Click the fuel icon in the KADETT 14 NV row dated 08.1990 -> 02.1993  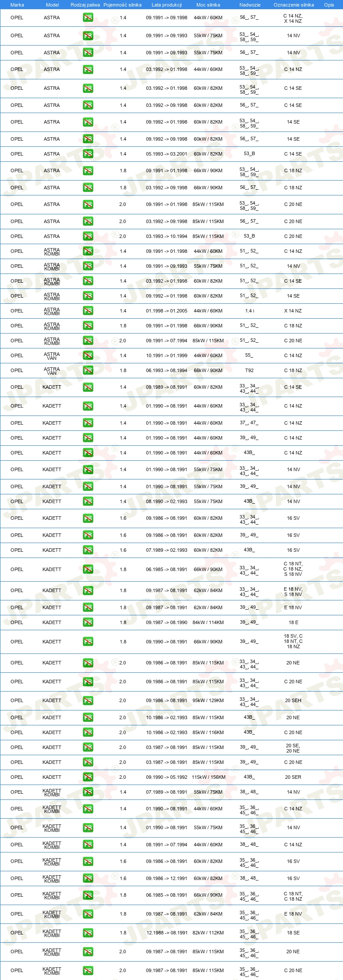[88, 501]
